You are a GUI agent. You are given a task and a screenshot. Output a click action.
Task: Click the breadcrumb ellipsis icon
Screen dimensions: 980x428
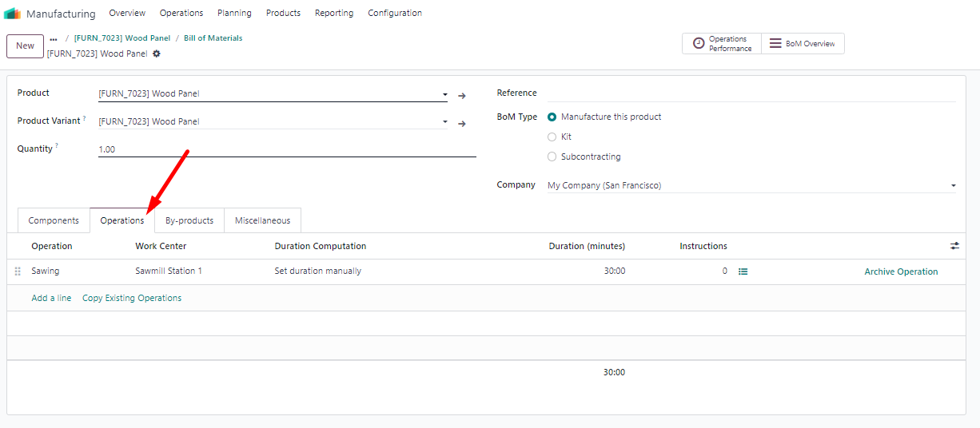pos(54,38)
